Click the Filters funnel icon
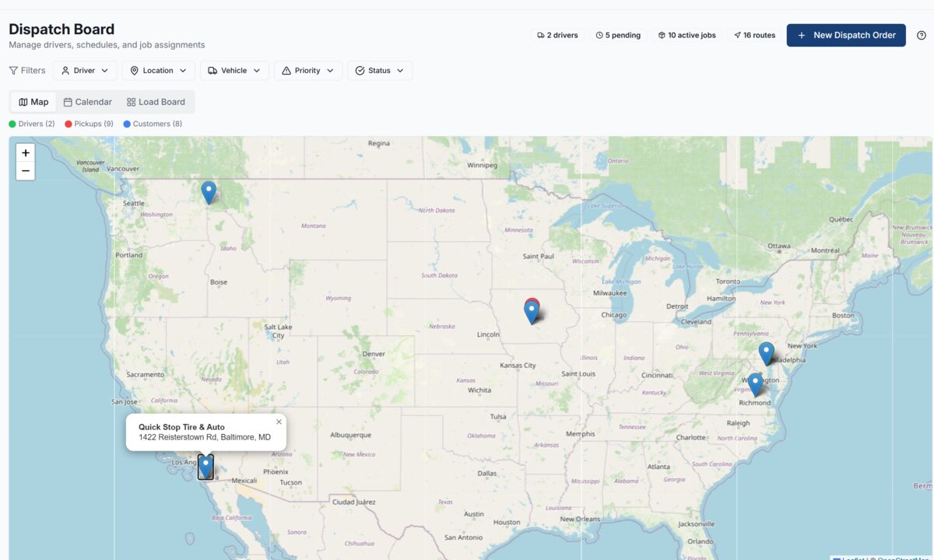The image size is (934, 560). click(14, 70)
